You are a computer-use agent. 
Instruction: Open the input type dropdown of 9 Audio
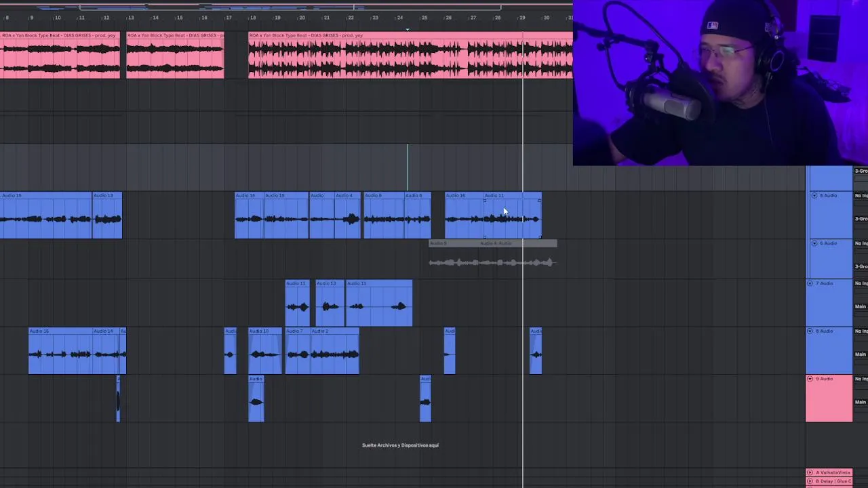[861, 378]
